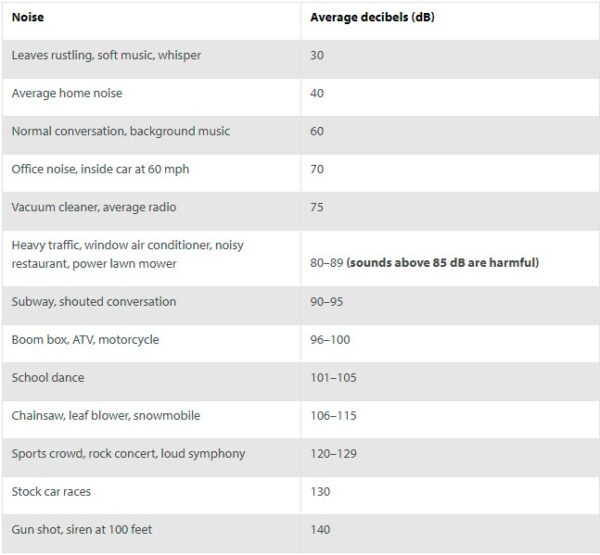Click the 120–129 decibel value cell
Image resolution: width=600 pixels, height=555 pixels.
click(333, 454)
